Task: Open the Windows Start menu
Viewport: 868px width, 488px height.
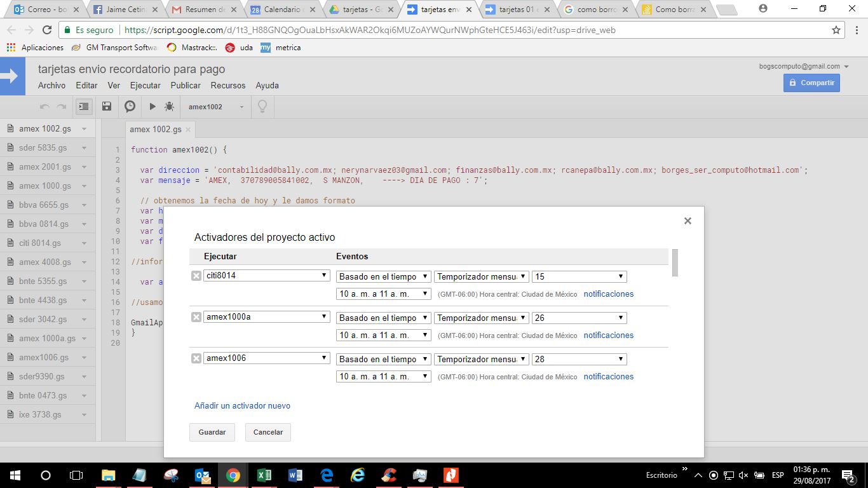Action: point(15,475)
